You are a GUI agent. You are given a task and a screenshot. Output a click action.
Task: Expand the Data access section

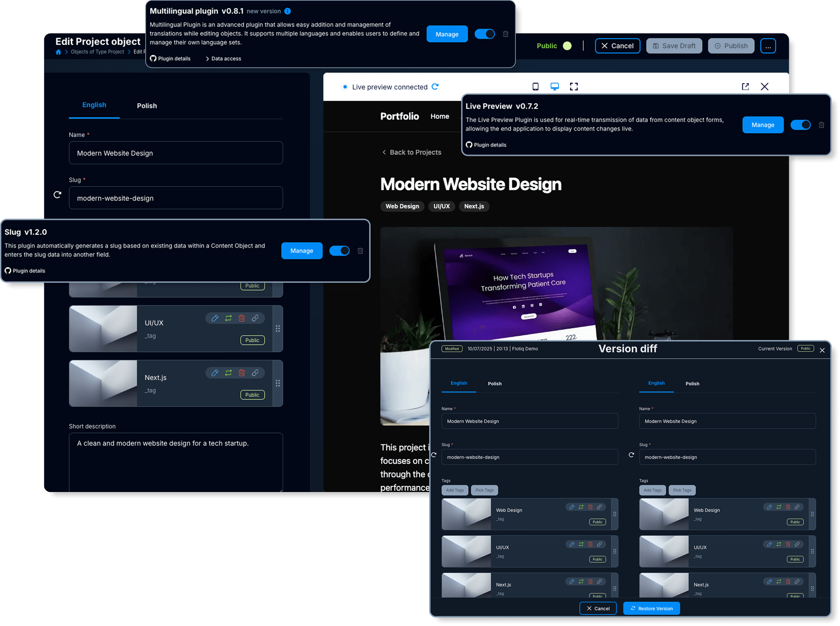pyautogui.click(x=223, y=59)
